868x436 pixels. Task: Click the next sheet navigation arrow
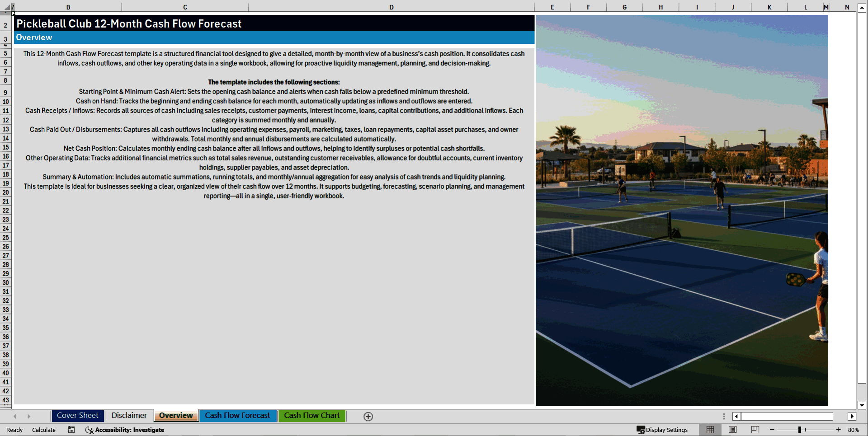coord(29,416)
